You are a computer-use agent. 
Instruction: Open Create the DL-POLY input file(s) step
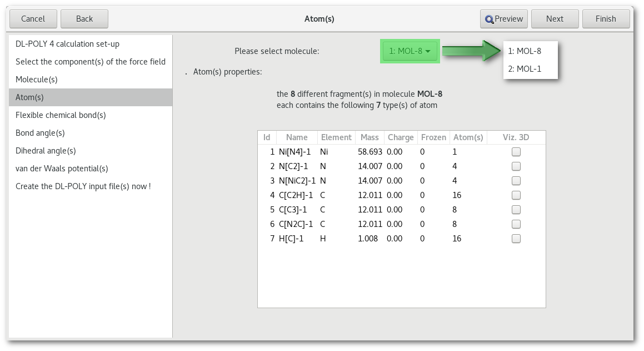tap(83, 186)
